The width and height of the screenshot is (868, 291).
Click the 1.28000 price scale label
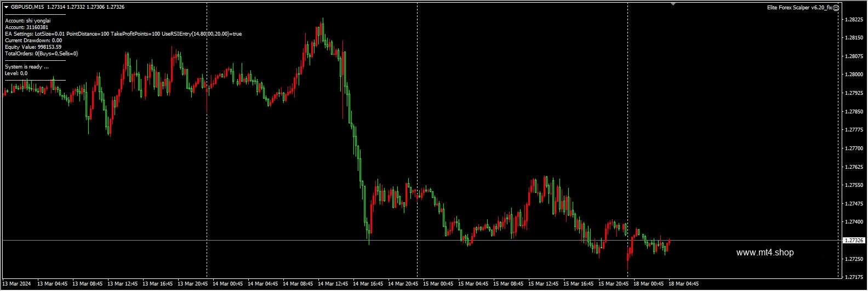click(854, 75)
